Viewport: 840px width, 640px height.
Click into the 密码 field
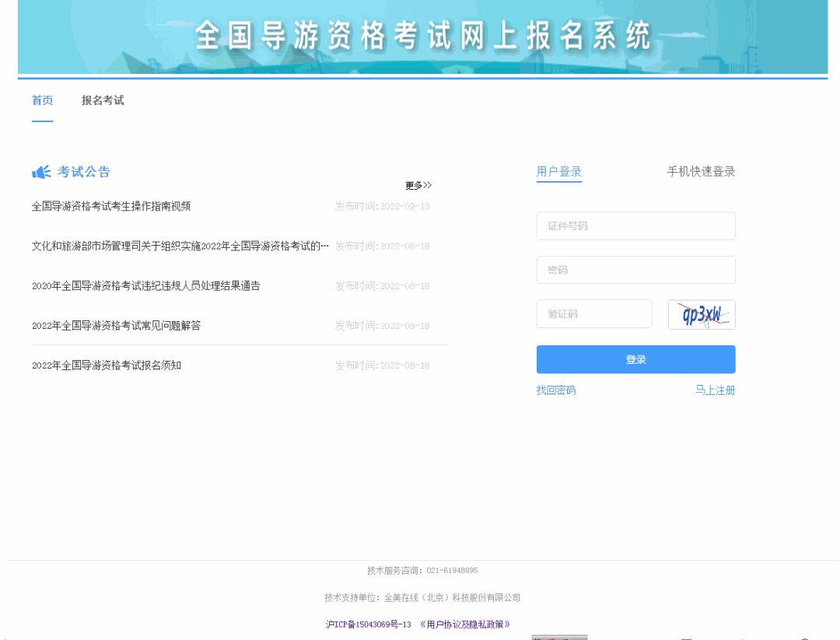(635, 270)
